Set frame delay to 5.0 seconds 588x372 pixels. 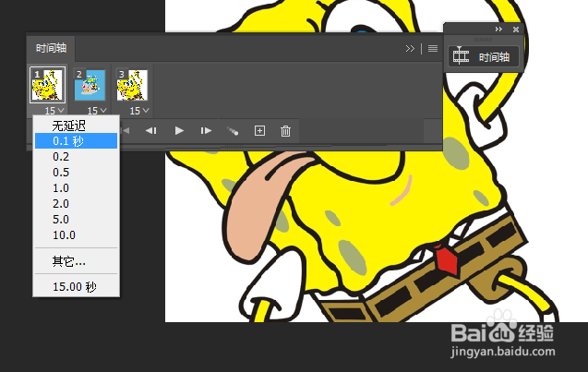coord(76,220)
